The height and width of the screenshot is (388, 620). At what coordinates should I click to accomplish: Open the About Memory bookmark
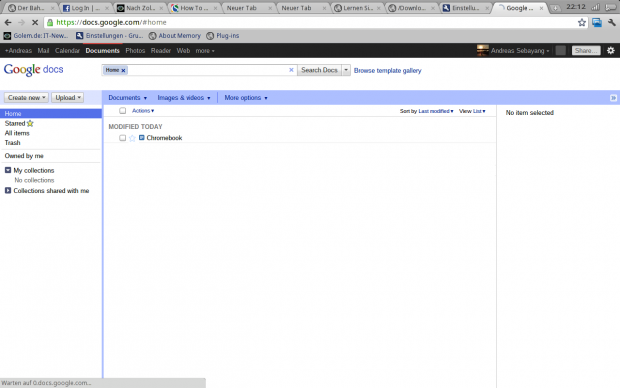click(175, 36)
